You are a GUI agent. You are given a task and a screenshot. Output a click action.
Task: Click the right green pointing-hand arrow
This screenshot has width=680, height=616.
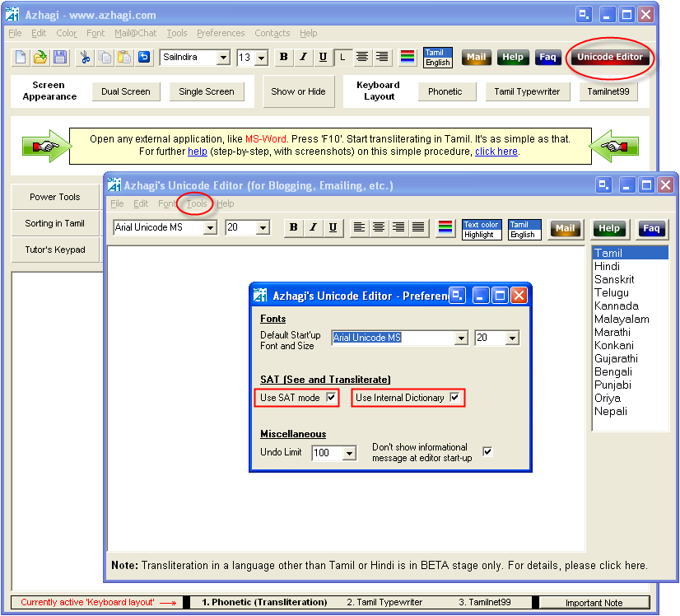tap(613, 147)
